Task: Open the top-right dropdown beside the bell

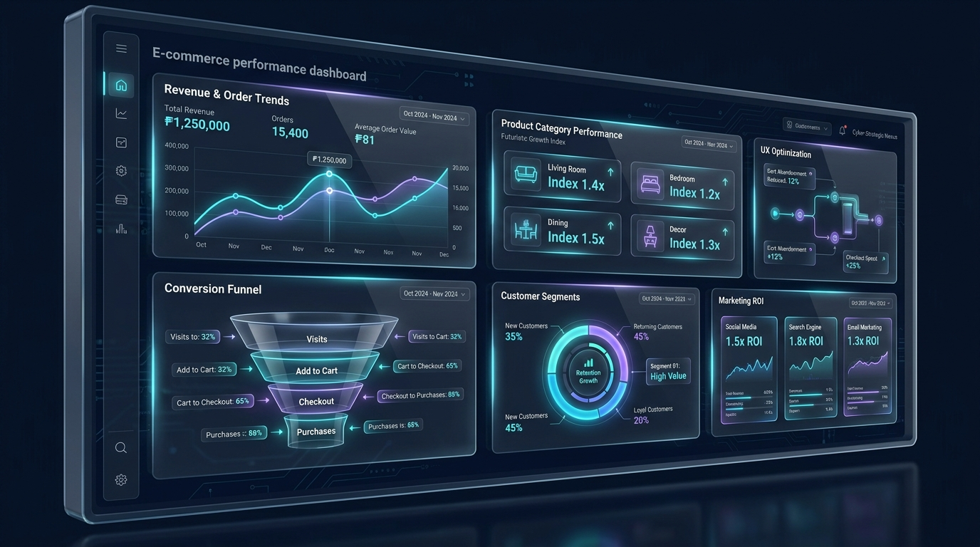Action: 806,127
